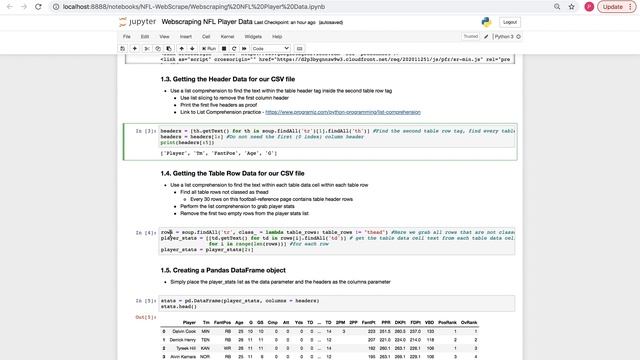This screenshot has width=640, height=360.
Task: Click the Dalvin Cook table row
Action: [319, 331]
